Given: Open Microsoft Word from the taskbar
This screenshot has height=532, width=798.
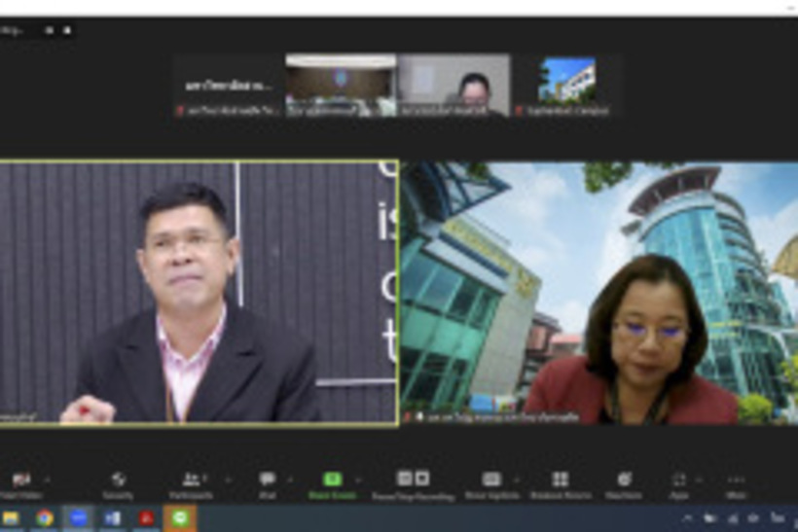Looking at the screenshot, I should coord(112,518).
